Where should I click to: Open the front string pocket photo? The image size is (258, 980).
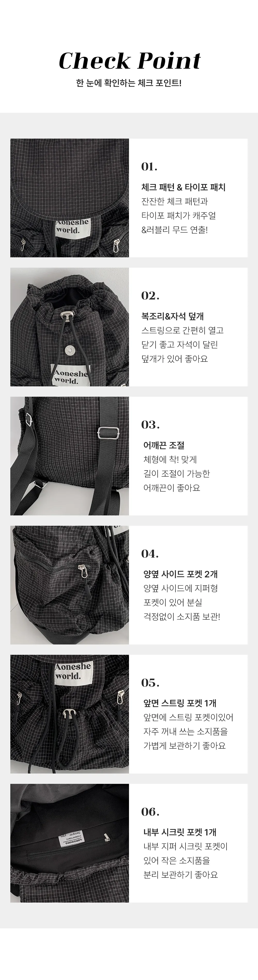tap(70, 714)
